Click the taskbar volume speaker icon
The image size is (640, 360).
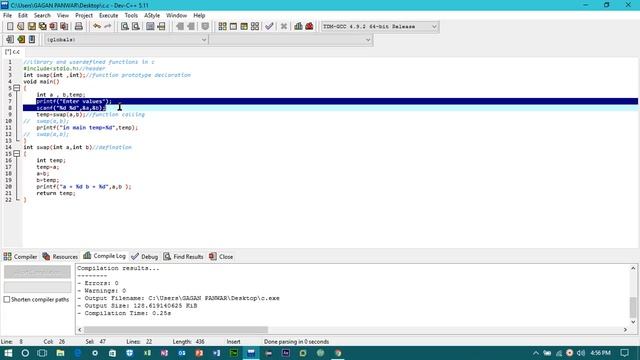pos(581,353)
